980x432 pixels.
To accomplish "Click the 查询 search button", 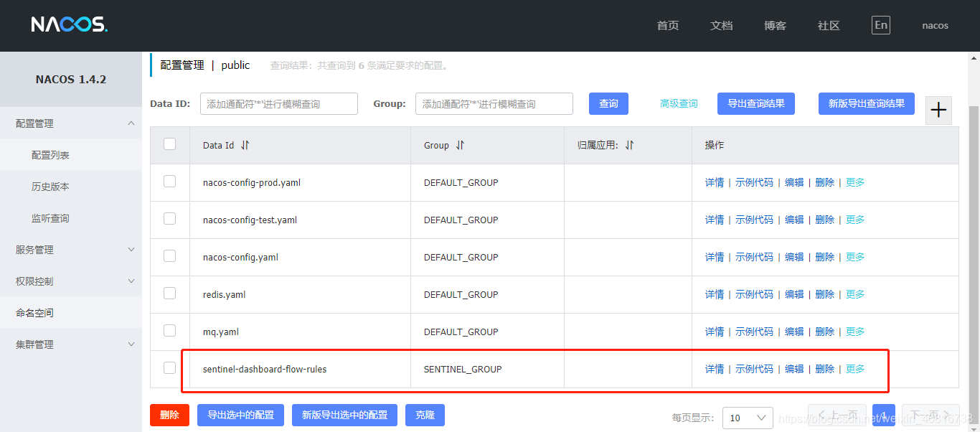I will [x=608, y=103].
